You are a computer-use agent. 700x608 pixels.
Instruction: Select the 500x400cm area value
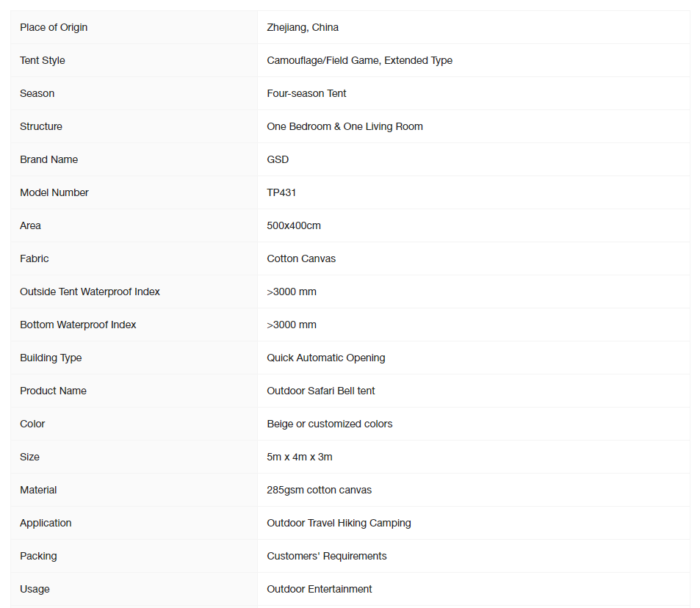tap(294, 225)
